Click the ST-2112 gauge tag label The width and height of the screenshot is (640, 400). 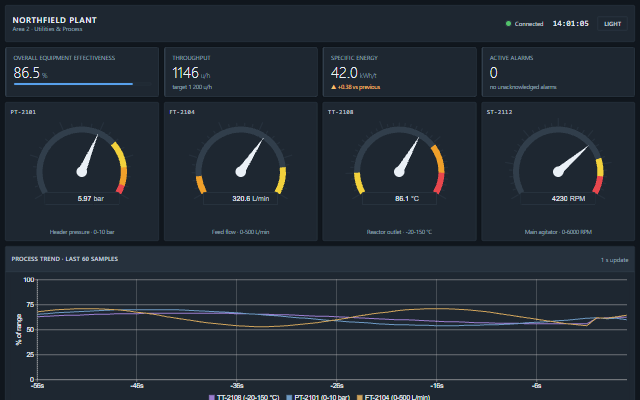(499, 112)
